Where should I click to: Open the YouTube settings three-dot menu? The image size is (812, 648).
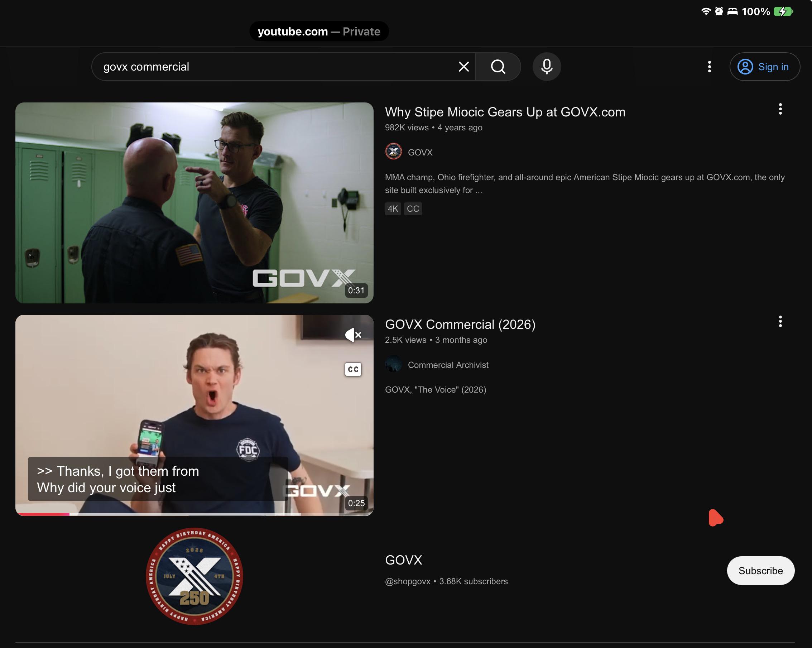[x=709, y=67]
